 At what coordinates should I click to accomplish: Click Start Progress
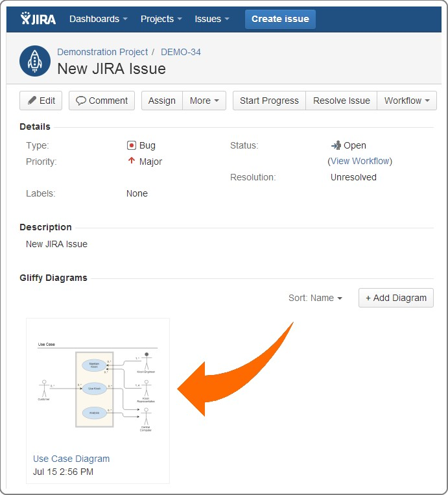click(x=269, y=101)
